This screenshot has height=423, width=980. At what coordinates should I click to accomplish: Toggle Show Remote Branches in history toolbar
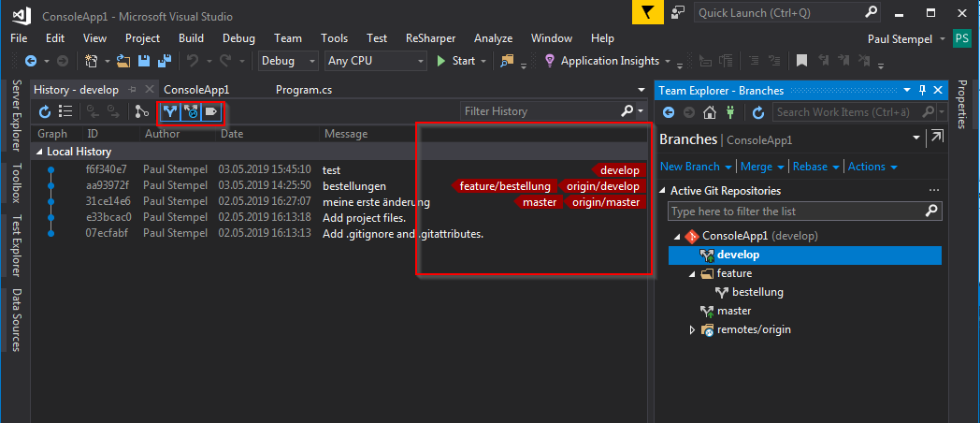coord(191,111)
